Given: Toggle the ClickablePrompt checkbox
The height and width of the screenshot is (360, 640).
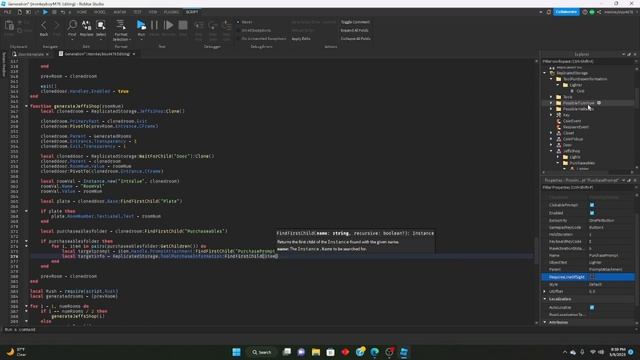Looking at the screenshot, I should coord(592,205).
